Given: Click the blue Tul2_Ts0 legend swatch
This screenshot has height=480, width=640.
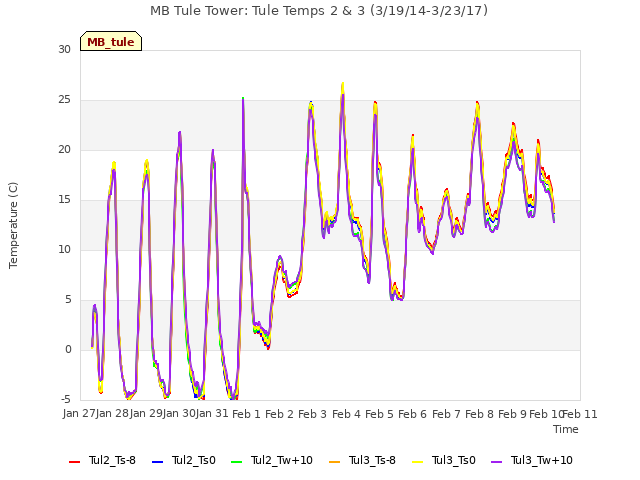Looking at the screenshot, I should 157,462.
